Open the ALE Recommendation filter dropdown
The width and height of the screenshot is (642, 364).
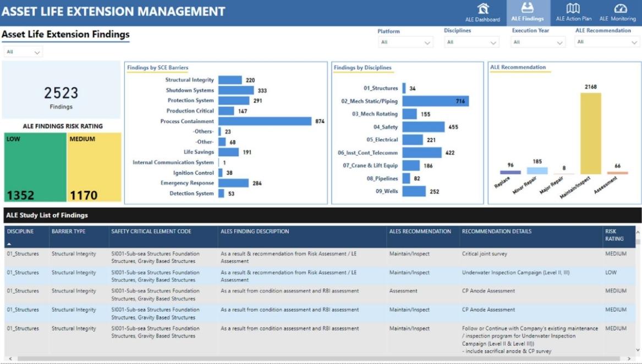[606, 42]
